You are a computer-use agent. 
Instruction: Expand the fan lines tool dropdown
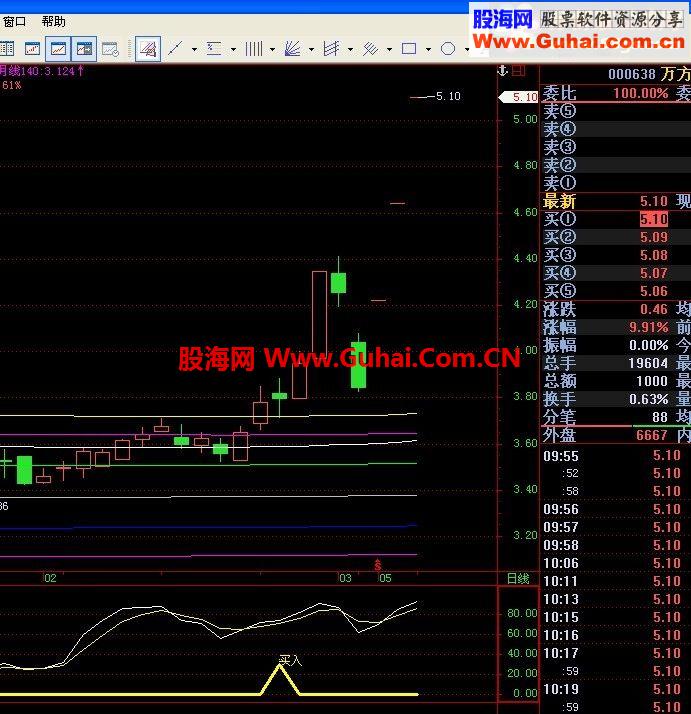(312, 49)
